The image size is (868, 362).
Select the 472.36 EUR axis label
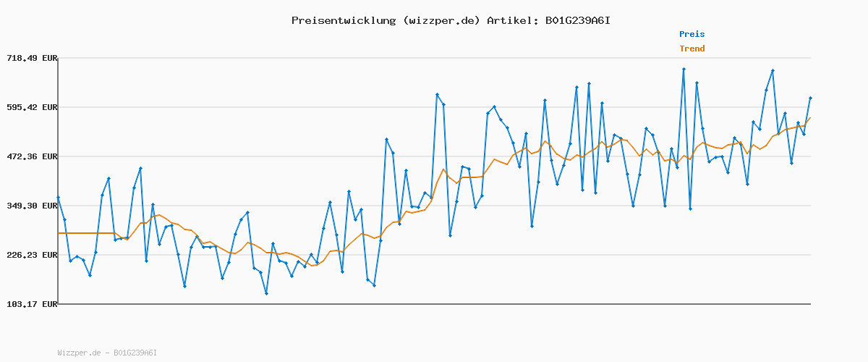pyautogui.click(x=31, y=156)
